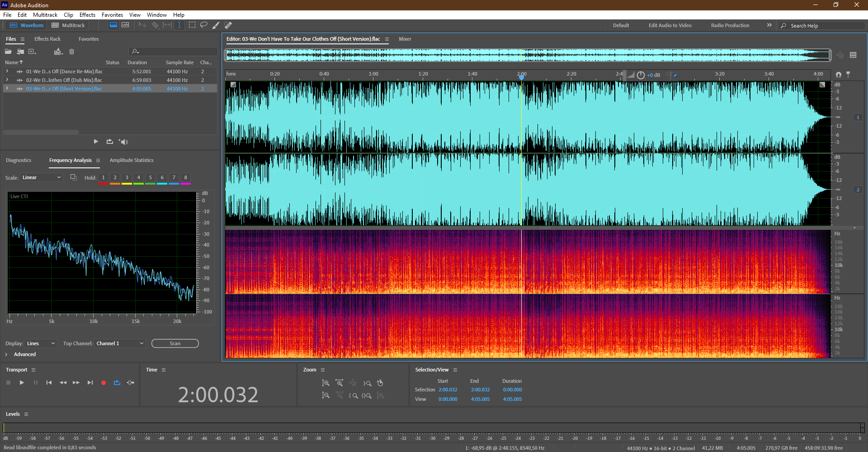868x452 pixels.
Task: Select the Paintbrush Selection tool
Action: pyautogui.click(x=216, y=25)
